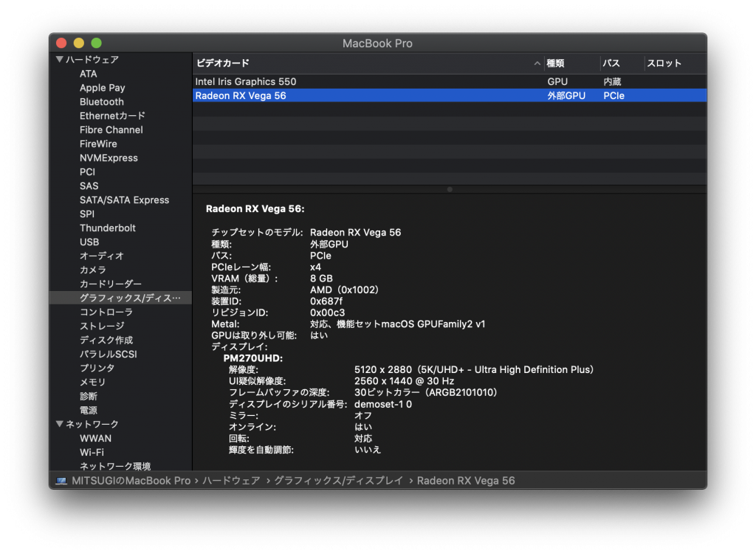
Task: Select Fibre Channel in the sidebar
Action: [111, 130]
